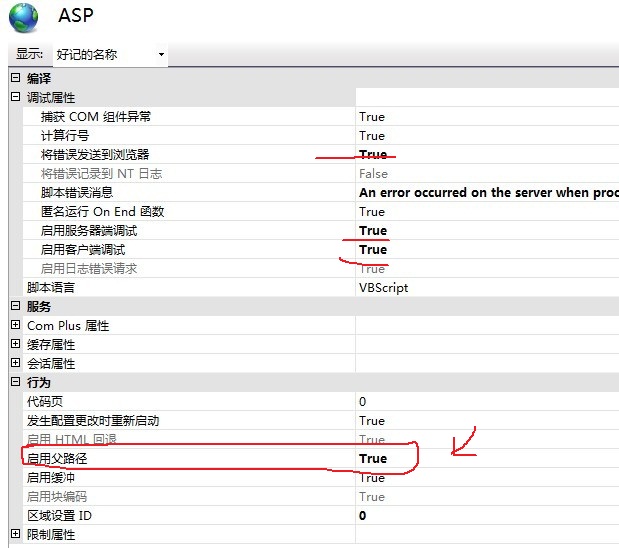This screenshot has height=548, width=619.
Task: Toggle the 启用服务器端调试 True value
Action: pyautogui.click(x=373, y=231)
